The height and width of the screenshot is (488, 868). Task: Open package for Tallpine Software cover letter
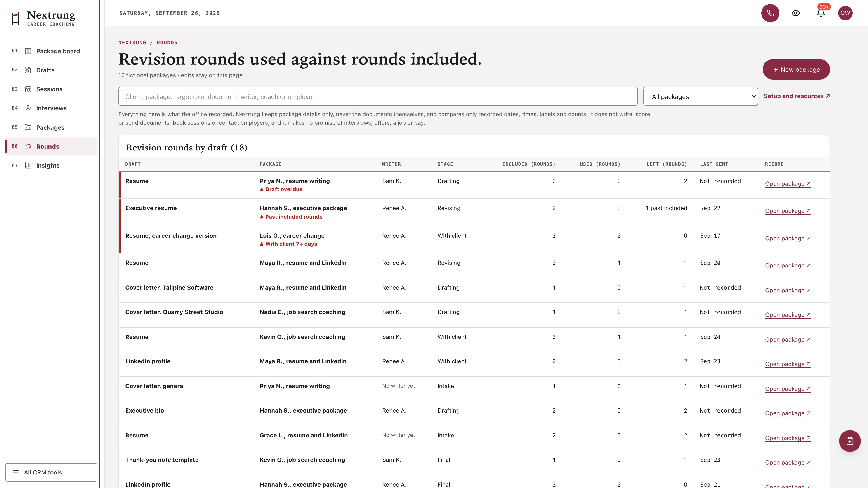tap(788, 290)
